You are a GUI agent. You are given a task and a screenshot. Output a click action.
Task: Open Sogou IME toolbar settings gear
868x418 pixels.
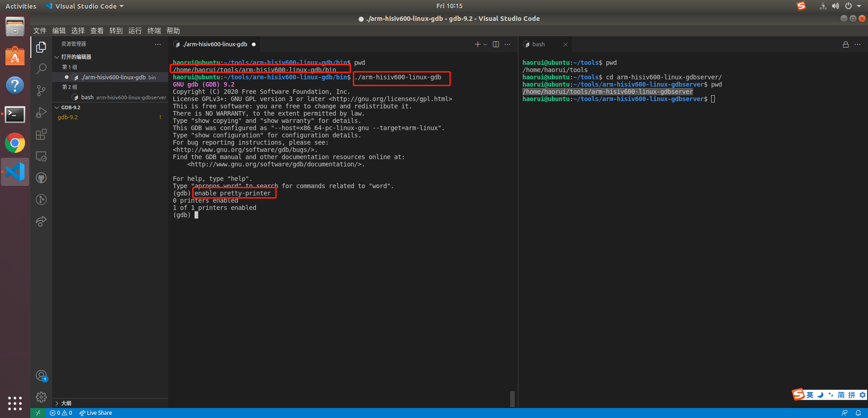click(863, 395)
